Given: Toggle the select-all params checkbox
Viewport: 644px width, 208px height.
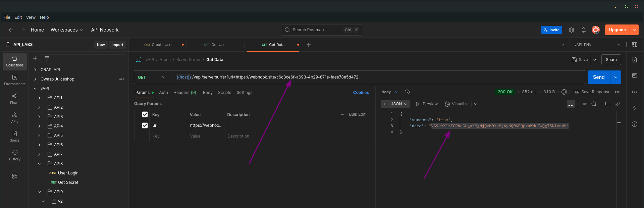Looking at the screenshot, I should click(145, 114).
